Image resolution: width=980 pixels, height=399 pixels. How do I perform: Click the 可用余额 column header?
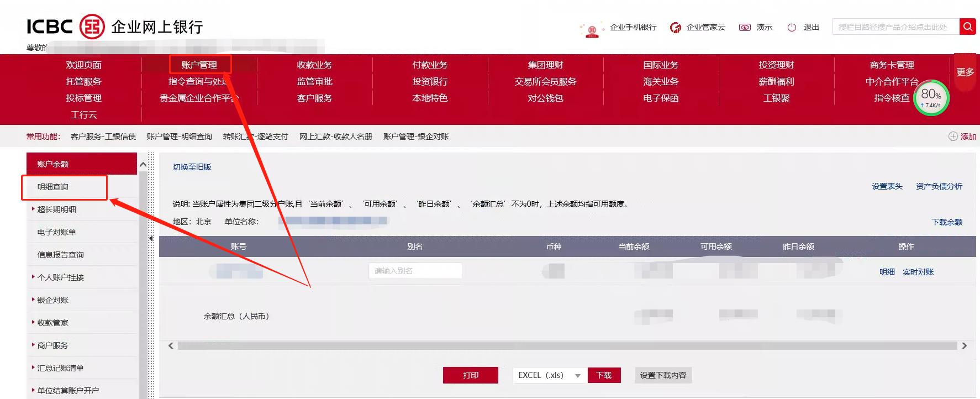point(716,246)
